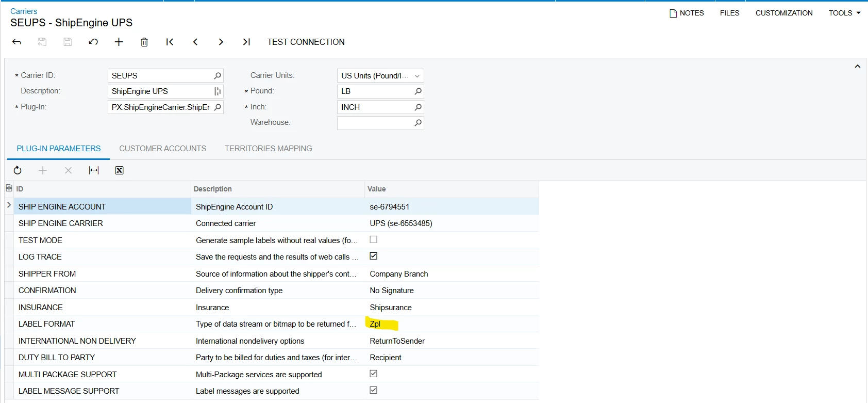This screenshot has width=868, height=403.
Task: Click the Undo/Cancel changes icon
Action: (93, 42)
